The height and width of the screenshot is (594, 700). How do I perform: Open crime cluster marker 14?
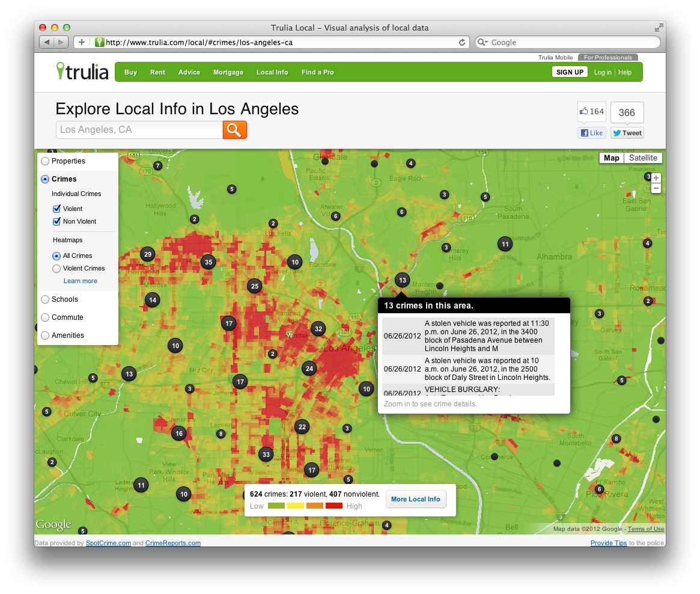point(153,300)
